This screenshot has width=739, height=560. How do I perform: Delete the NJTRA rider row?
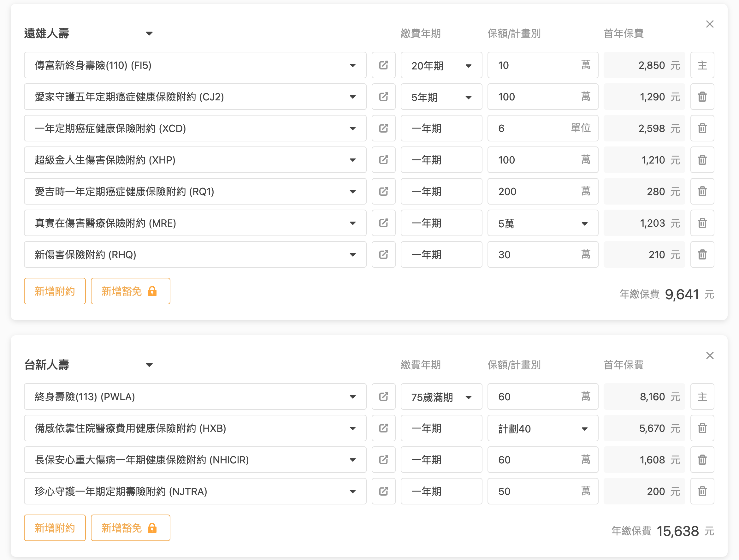click(x=702, y=491)
